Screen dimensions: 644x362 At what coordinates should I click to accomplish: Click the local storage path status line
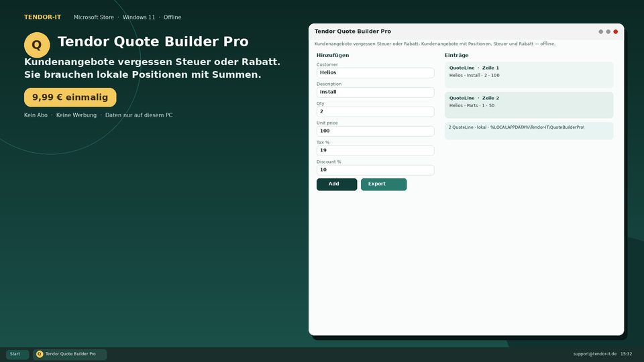click(529, 131)
